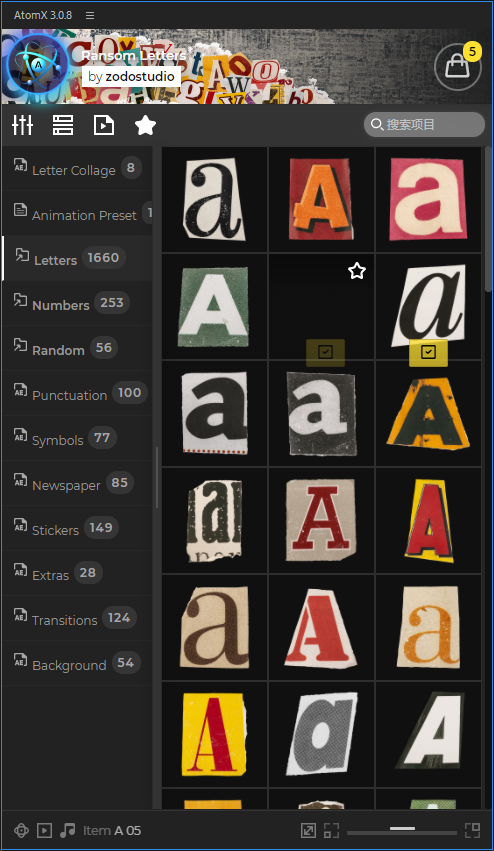The height and width of the screenshot is (851, 494).
Task: Select the orange a on cream thumbnail
Action: coord(428,627)
